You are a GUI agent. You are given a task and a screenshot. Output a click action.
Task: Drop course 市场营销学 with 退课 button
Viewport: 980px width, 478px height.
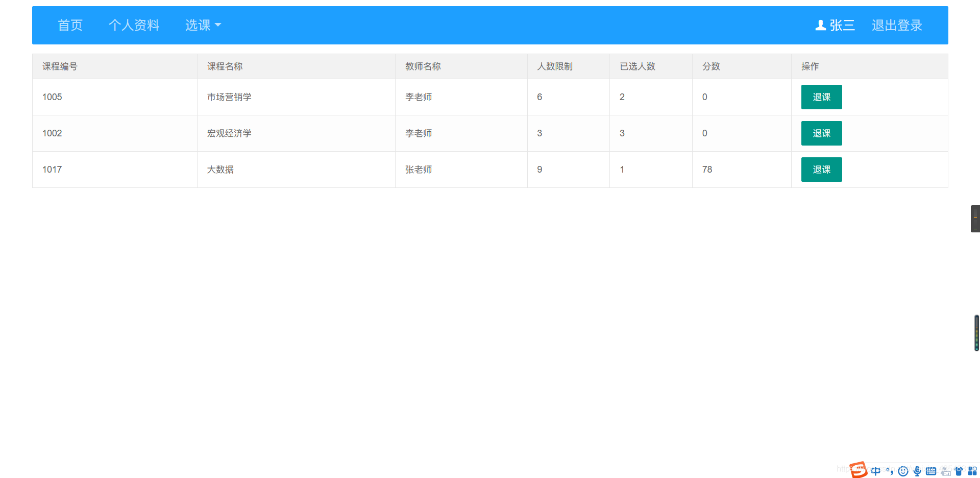click(821, 97)
